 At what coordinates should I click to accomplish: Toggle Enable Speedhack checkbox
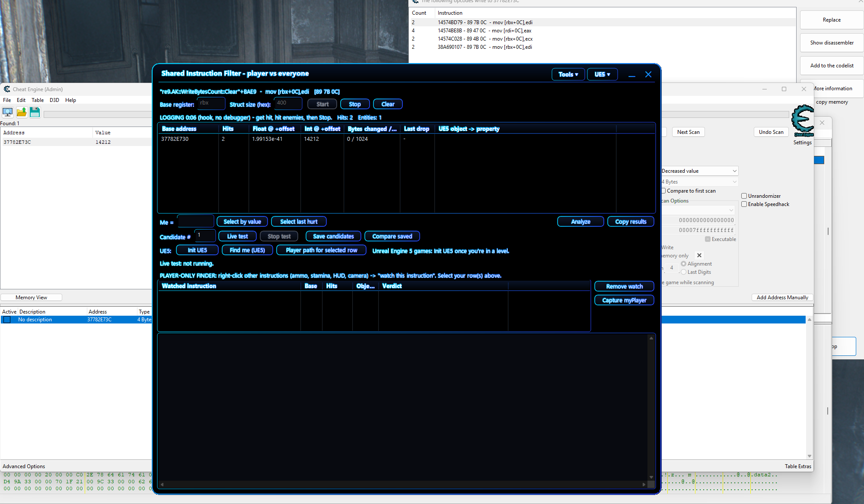744,204
